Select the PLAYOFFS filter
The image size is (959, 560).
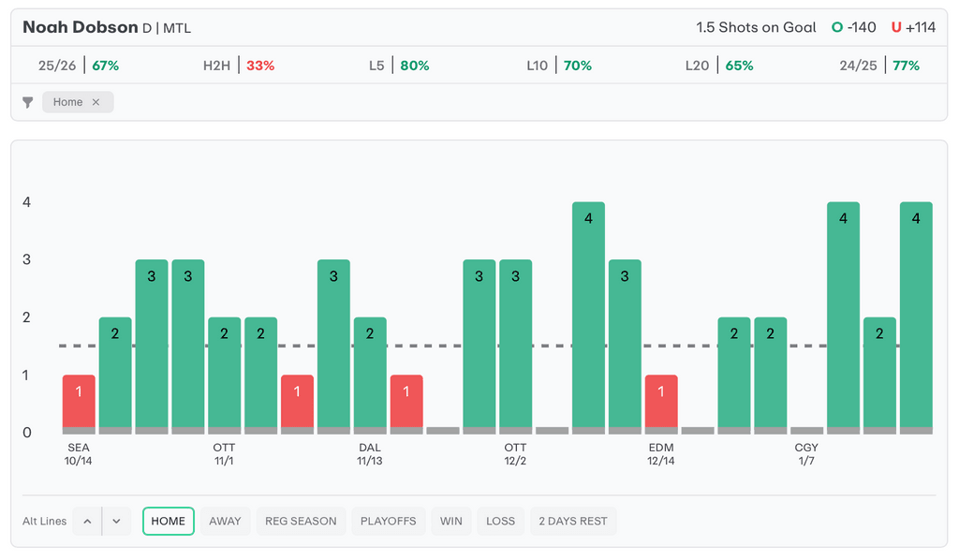click(389, 521)
